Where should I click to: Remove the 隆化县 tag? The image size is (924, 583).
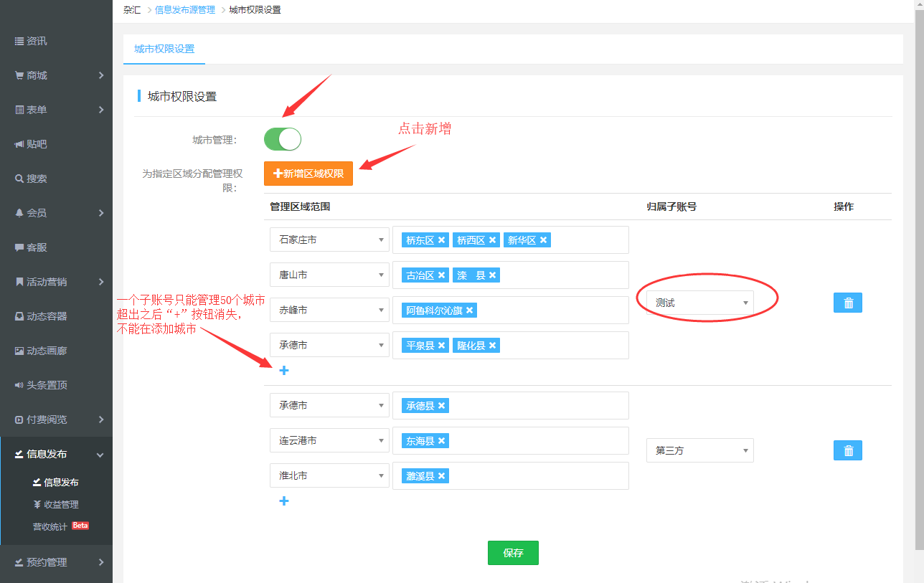(493, 346)
